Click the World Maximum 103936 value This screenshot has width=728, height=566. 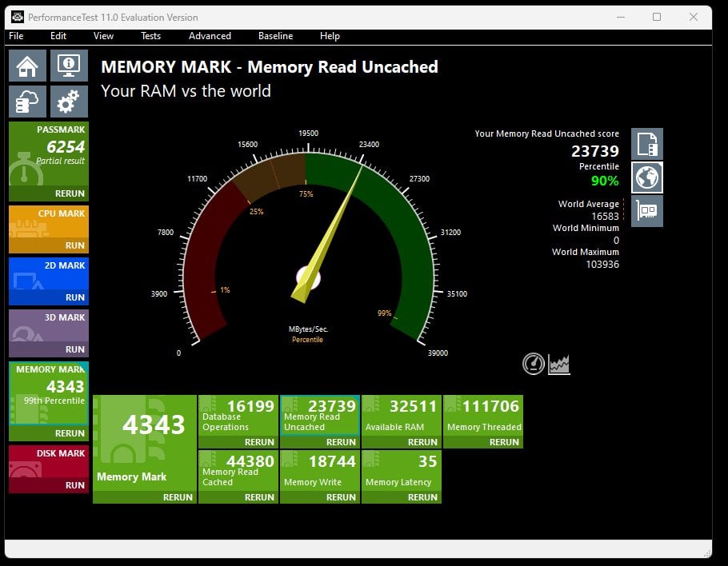tap(602, 265)
